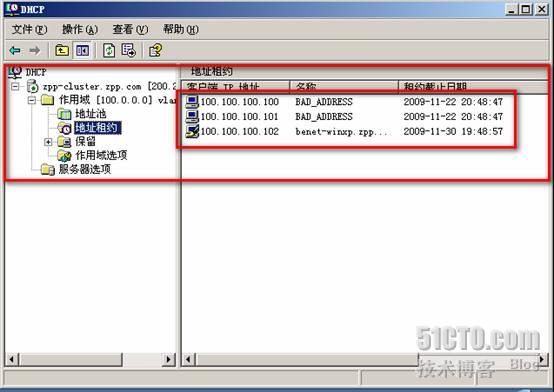Select 服务器选项 tree item
The width and height of the screenshot is (554, 392).
[85, 169]
